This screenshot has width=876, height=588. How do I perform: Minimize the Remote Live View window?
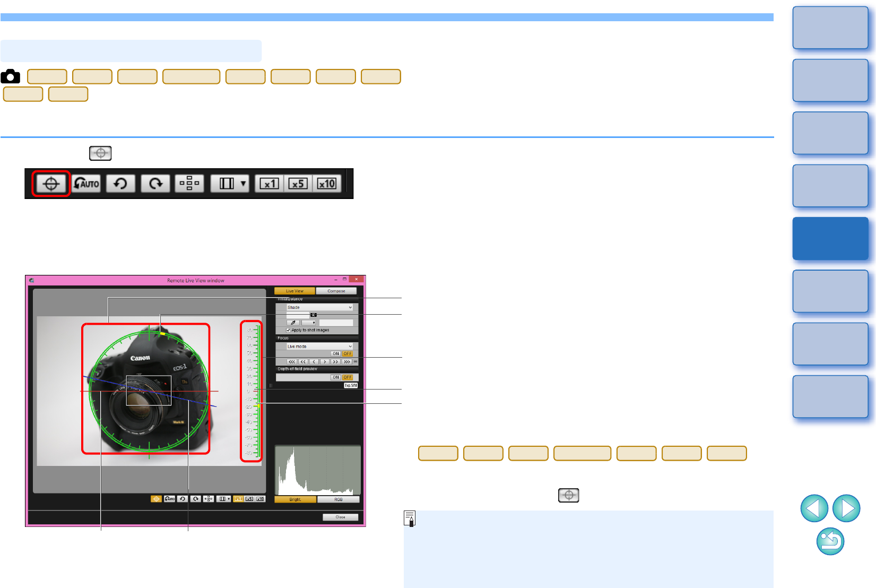coord(335,279)
